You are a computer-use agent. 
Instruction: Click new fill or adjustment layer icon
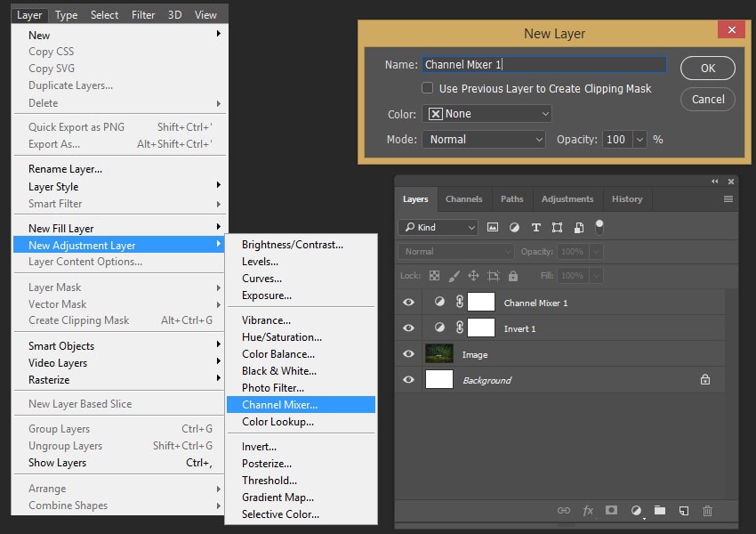pos(637,510)
